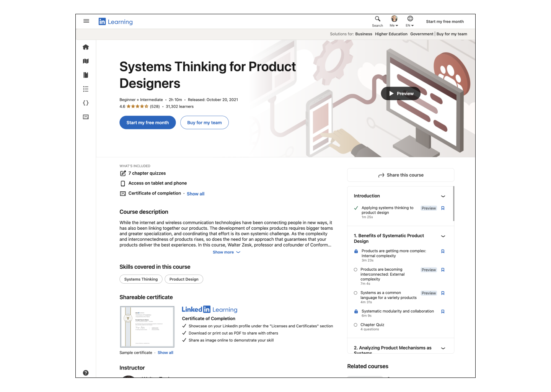Open the hamburger navigation menu
551x392 pixels.
pos(86,21)
